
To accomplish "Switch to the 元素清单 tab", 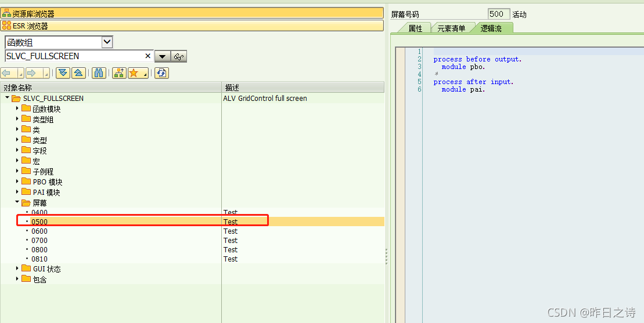I will coord(451,28).
